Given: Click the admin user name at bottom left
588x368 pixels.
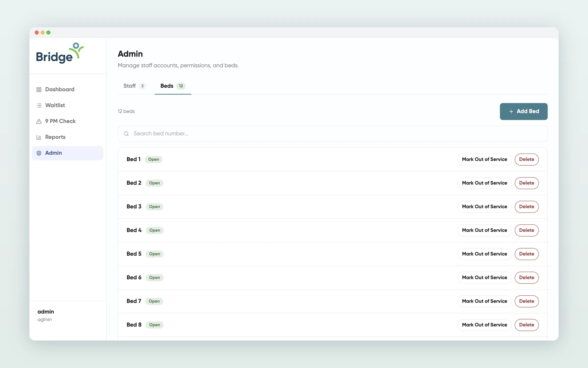Looking at the screenshot, I should click(46, 312).
